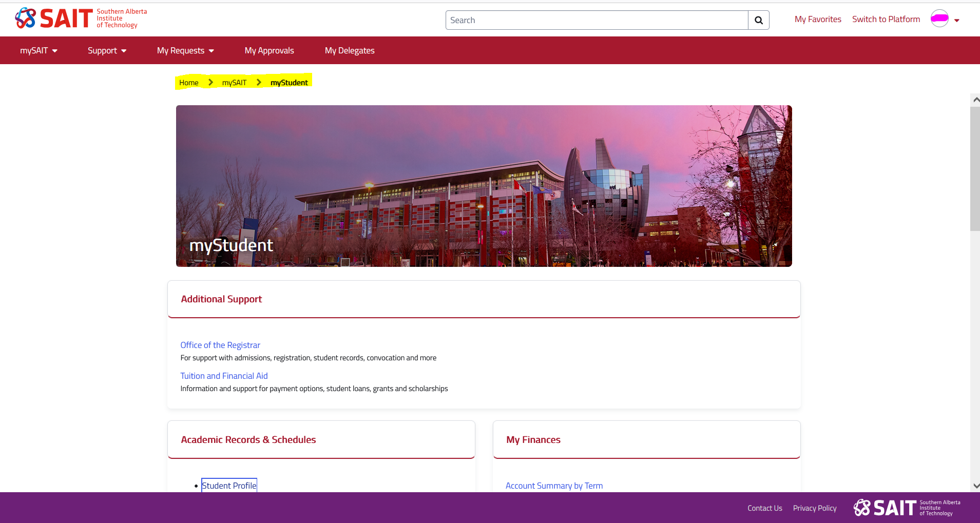This screenshot has height=523, width=980.
Task: Open the mySAIT dropdown menu
Action: [x=39, y=50]
